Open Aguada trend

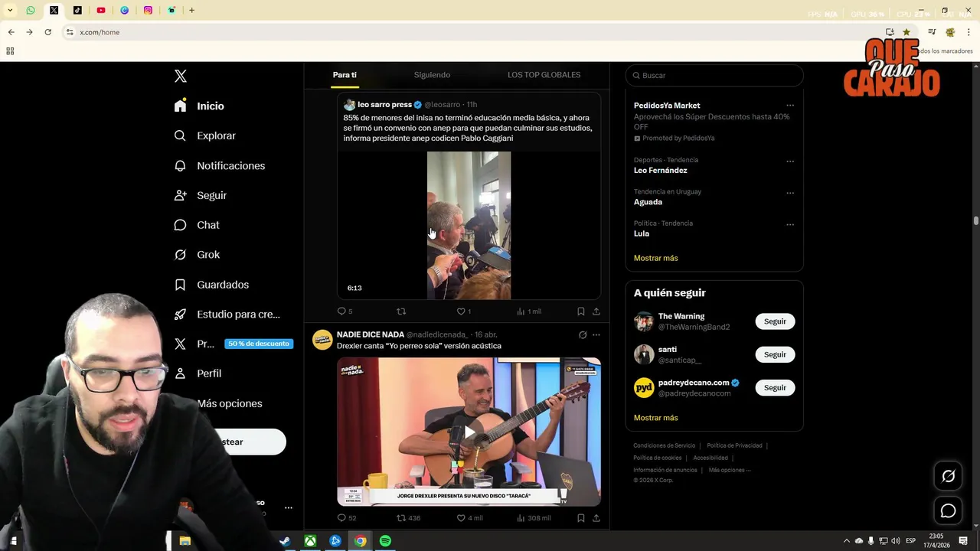(648, 202)
